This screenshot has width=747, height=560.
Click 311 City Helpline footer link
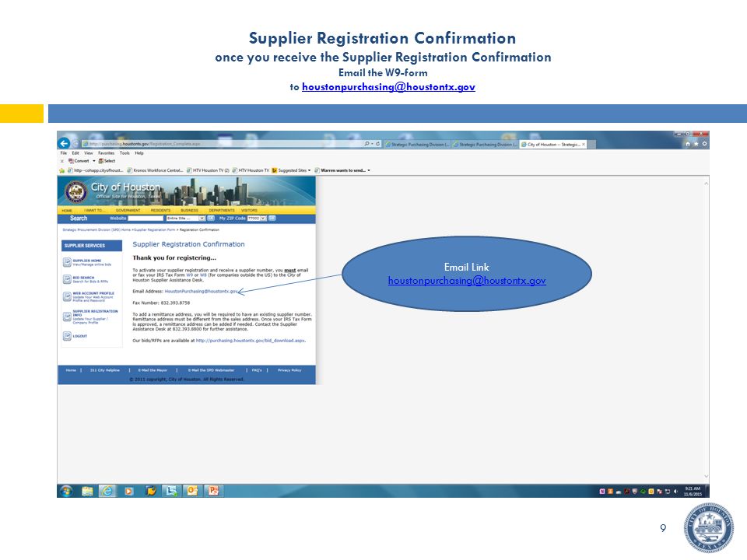tap(105, 370)
